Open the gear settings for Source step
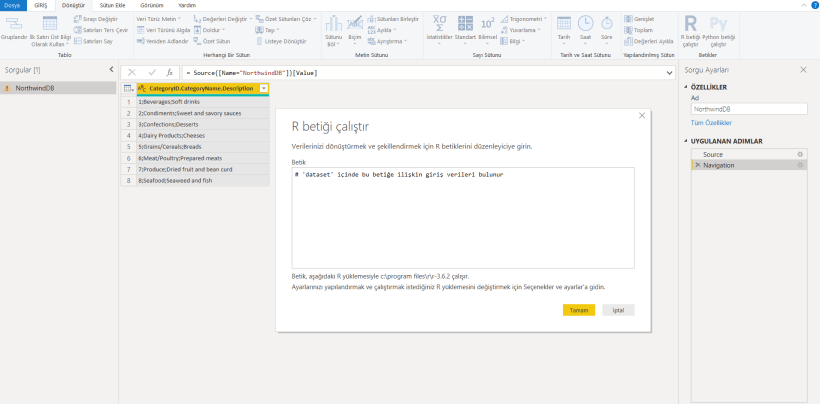 [x=800, y=154]
